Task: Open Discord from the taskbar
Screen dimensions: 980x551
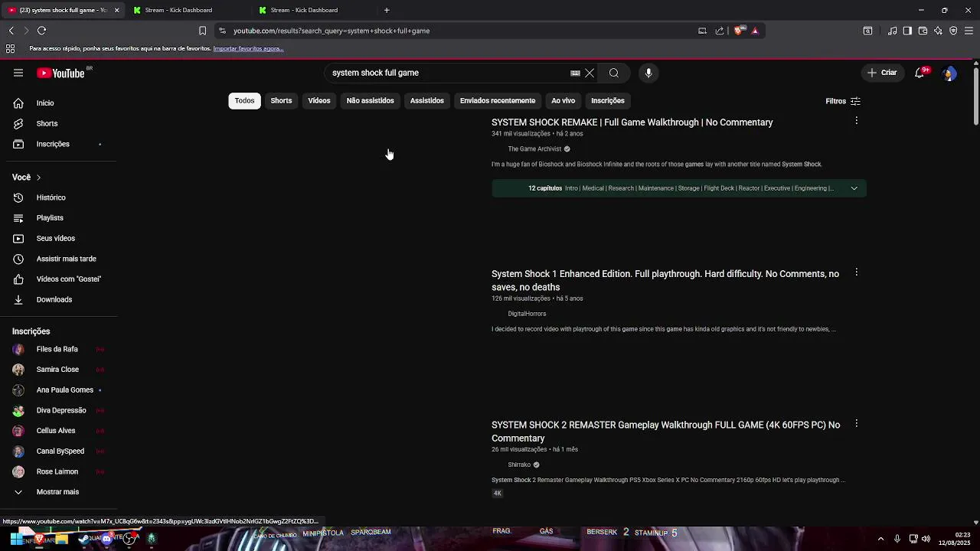Action: 106,539
